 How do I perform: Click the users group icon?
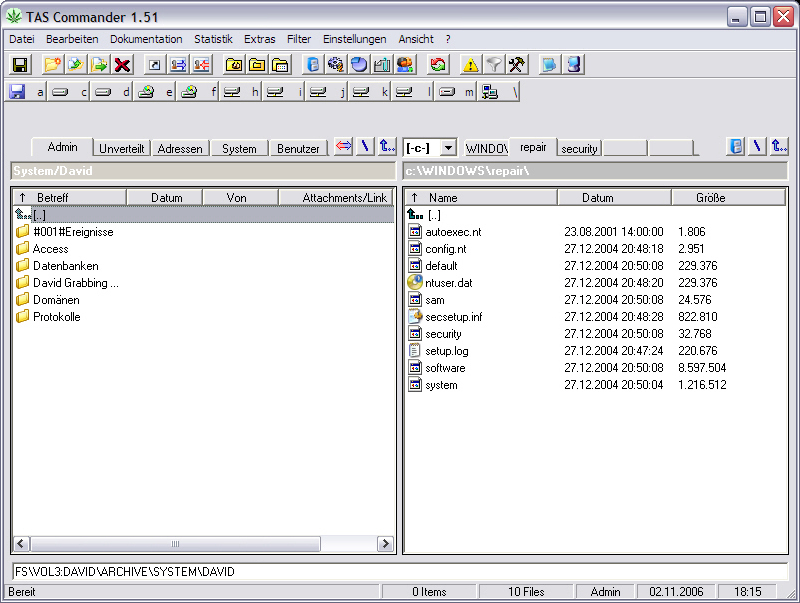pyautogui.click(x=405, y=65)
